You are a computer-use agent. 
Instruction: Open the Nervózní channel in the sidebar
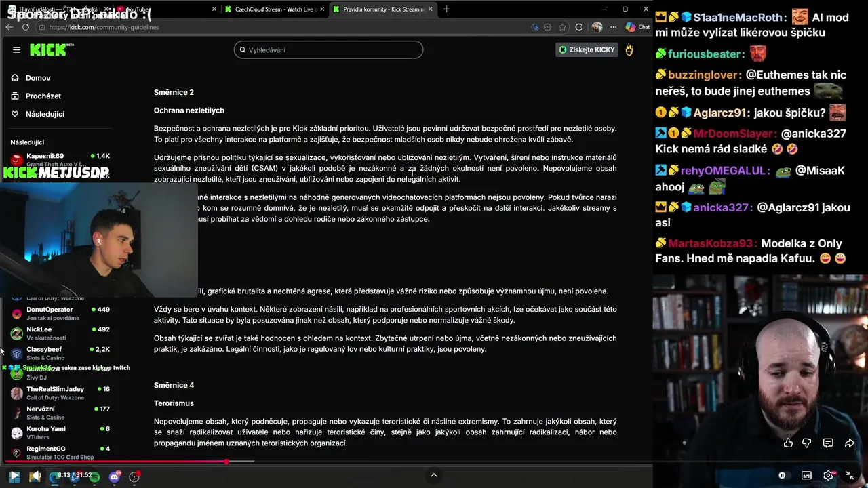60,413
